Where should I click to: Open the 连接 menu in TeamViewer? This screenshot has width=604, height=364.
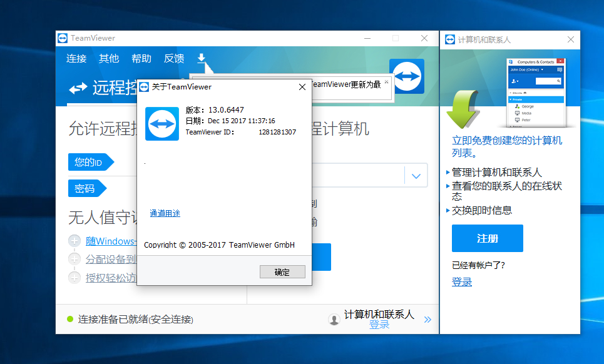(x=76, y=59)
